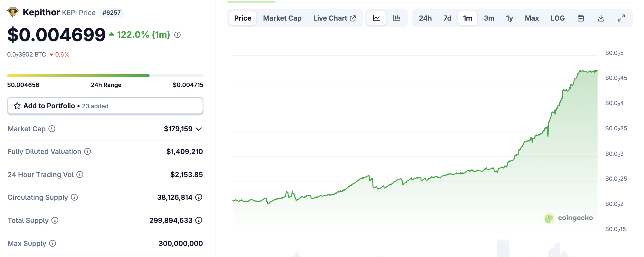Click the star icon on Add to Portfolio
This screenshot has width=644, height=257.
pos(17,106)
